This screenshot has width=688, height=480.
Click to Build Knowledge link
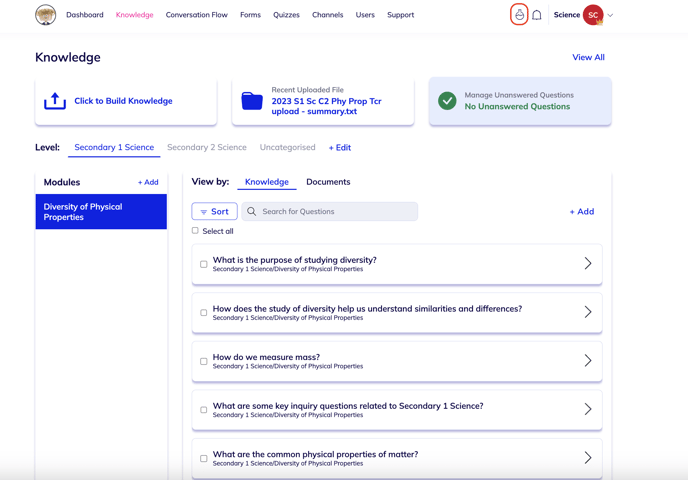[123, 101]
